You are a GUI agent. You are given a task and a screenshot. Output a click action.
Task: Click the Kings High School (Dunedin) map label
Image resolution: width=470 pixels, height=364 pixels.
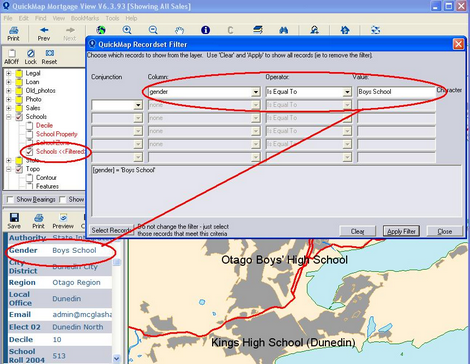[283, 342]
